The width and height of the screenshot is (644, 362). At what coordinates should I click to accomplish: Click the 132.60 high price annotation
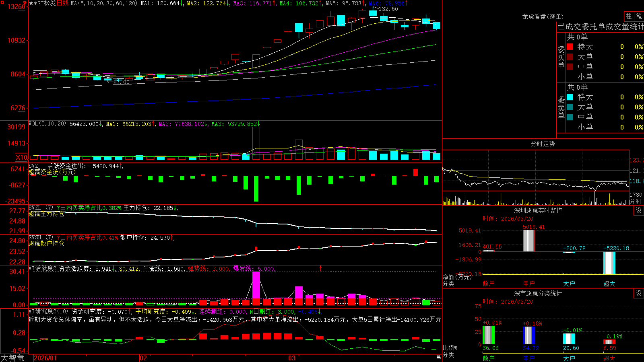[388, 9]
